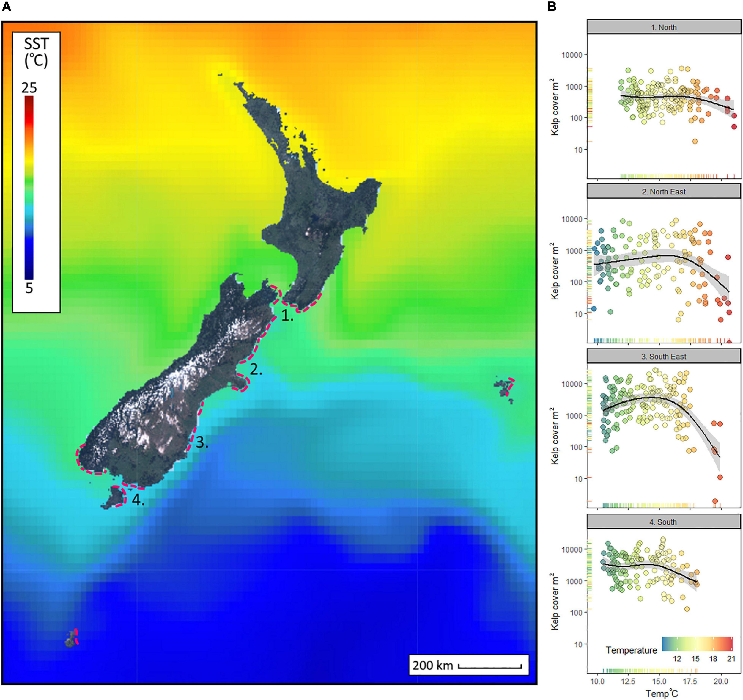This screenshot has width=743, height=700.
Task: Click the 'Temp°C' x-axis title
Action: pos(662,694)
